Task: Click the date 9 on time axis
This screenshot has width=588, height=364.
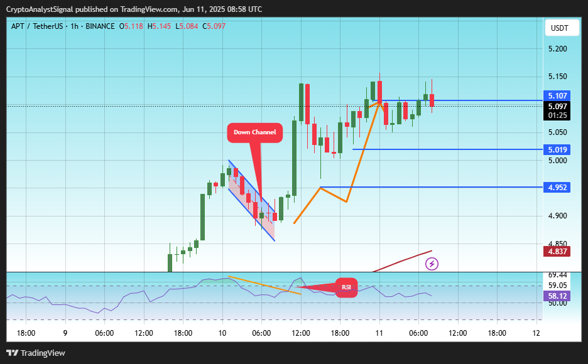Action: pos(65,333)
